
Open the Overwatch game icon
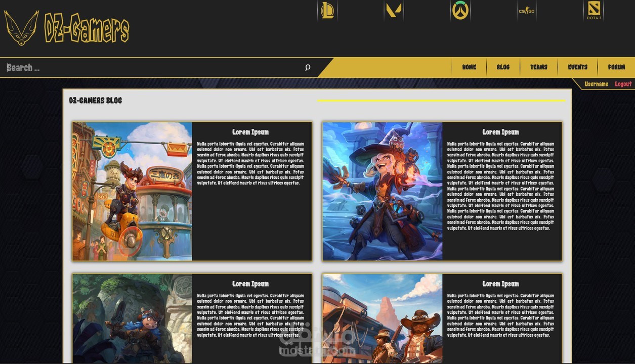point(460,11)
